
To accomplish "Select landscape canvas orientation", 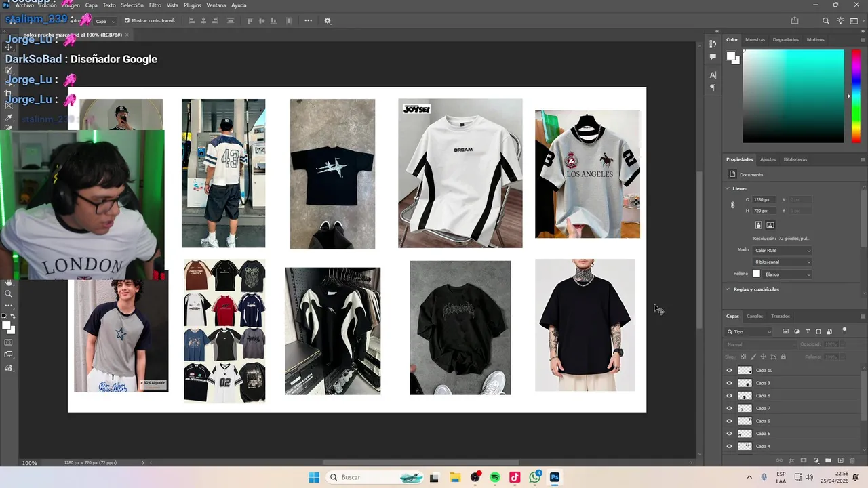I will point(770,225).
